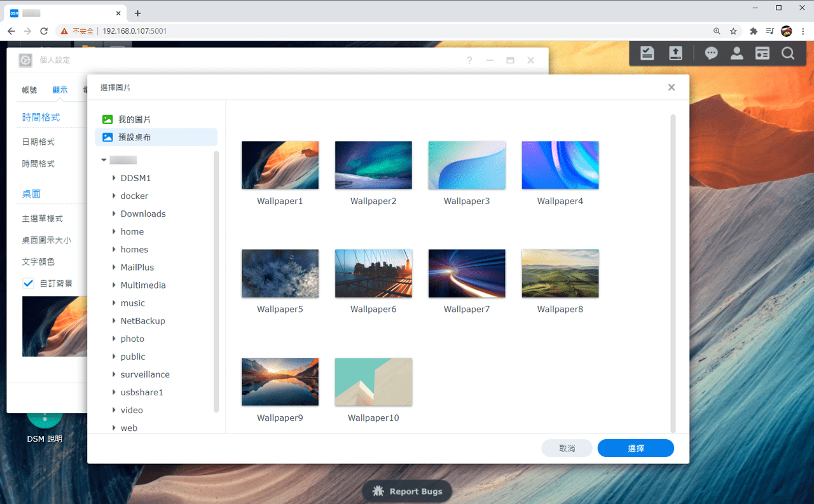The height and width of the screenshot is (504, 814).
Task: Click the Report Bugs bug icon button
Action: [407, 491]
